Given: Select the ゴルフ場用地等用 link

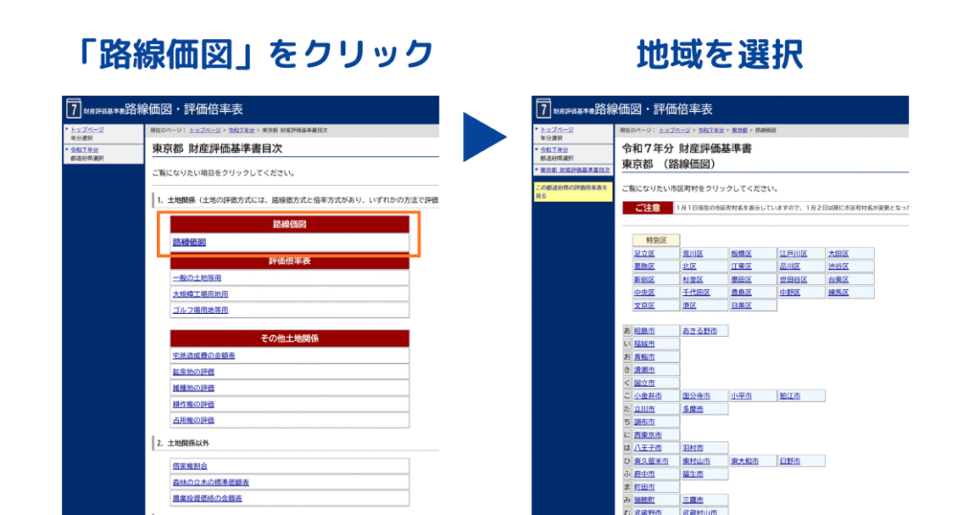Looking at the screenshot, I should [x=200, y=310].
